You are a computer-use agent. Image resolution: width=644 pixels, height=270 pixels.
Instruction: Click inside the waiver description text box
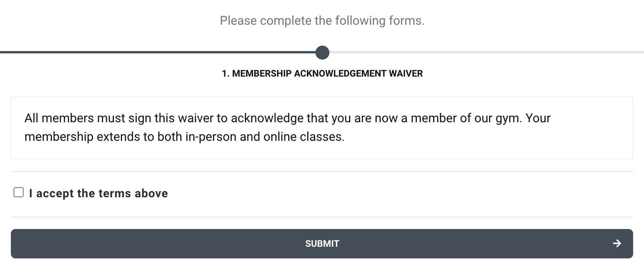point(322,128)
